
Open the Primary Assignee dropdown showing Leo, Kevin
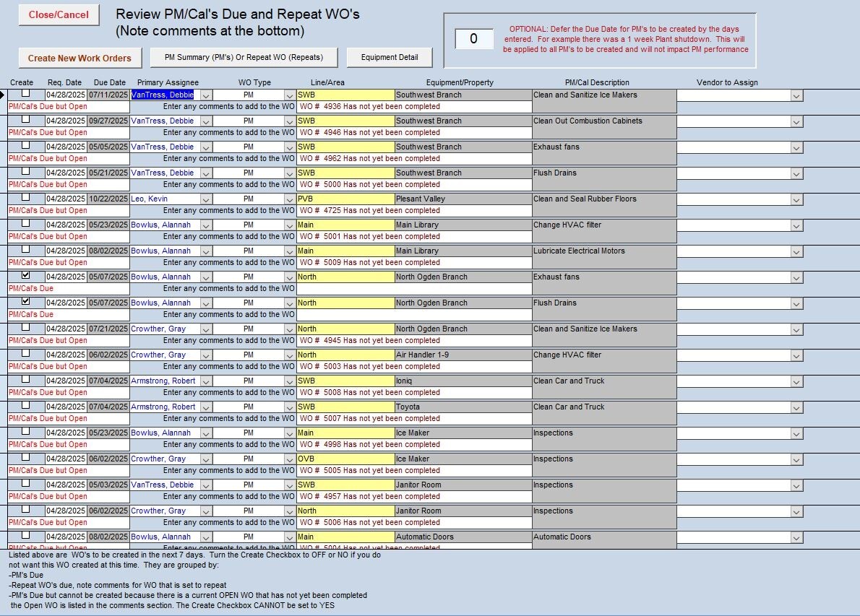pos(207,199)
